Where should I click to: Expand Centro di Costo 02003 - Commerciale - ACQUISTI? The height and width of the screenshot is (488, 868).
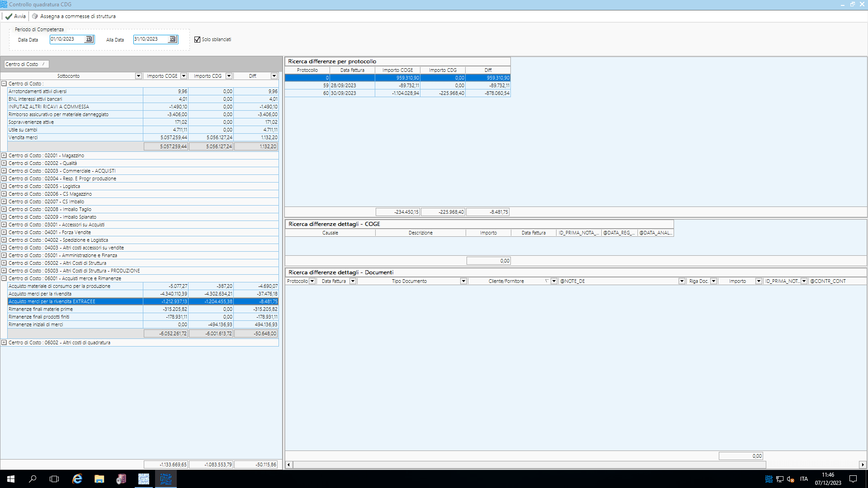4,171
